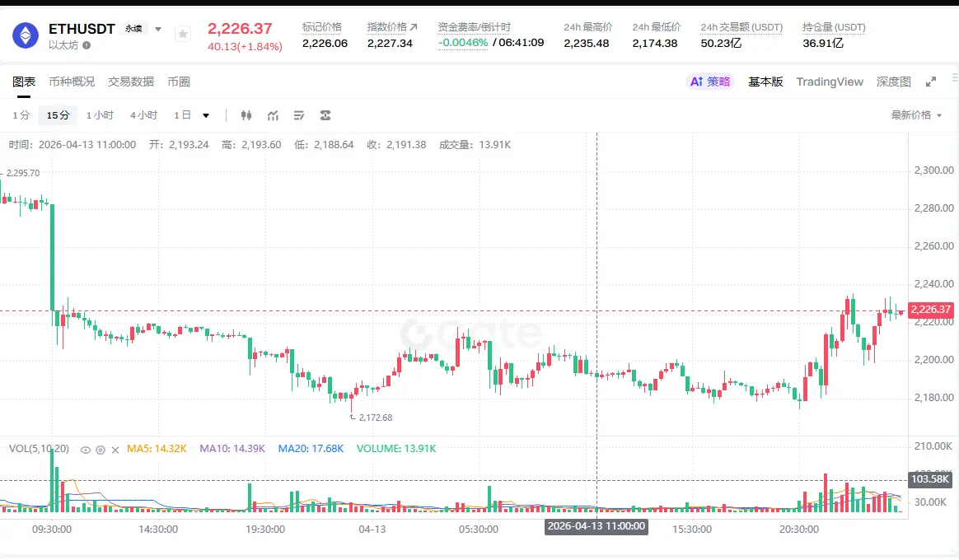Select the 基本版 chart mode
Viewport: 959px width, 560px height.
[x=765, y=82]
